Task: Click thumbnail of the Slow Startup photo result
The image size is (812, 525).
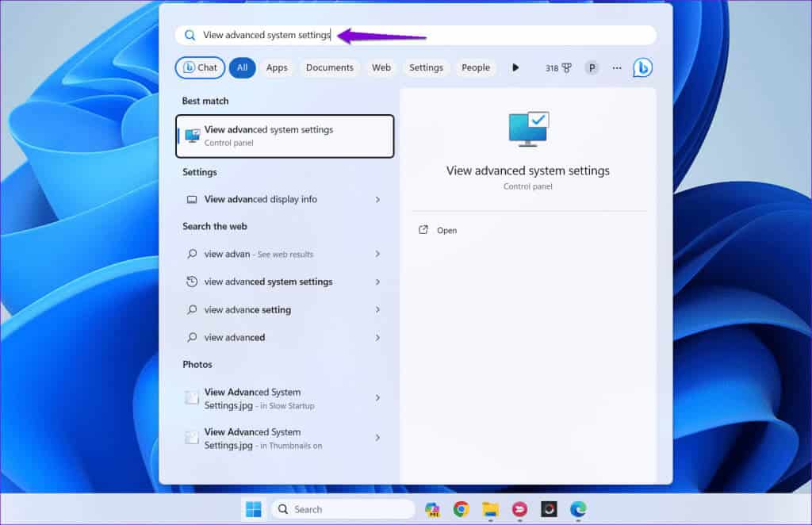Action: [x=192, y=397]
